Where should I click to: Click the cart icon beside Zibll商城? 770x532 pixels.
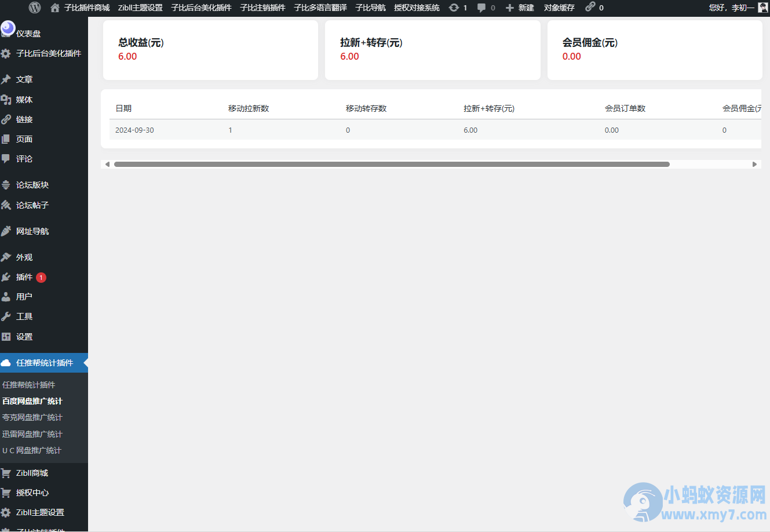coord(6,473)
